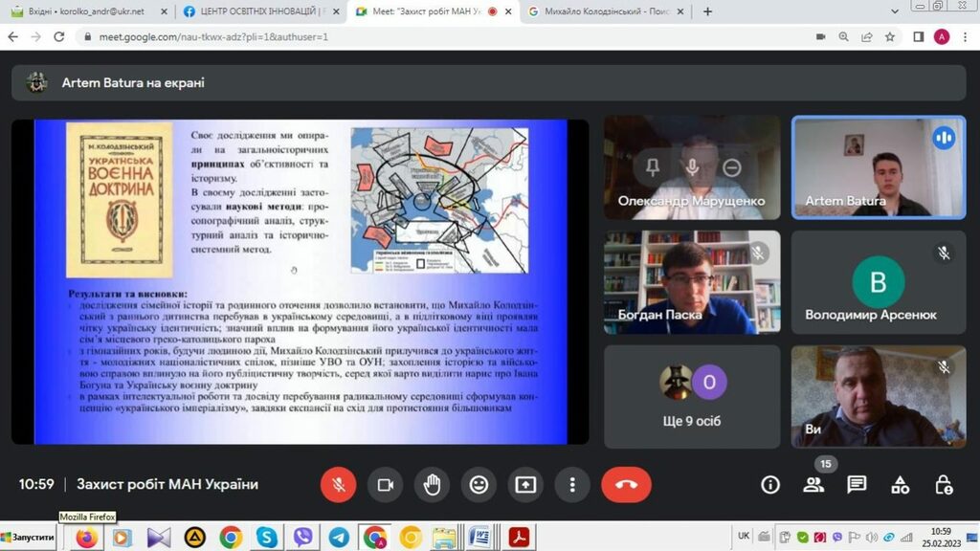Leave the call with red hang-up button
Viewport: 980px width, 551px height.
[x=626, y=484]
